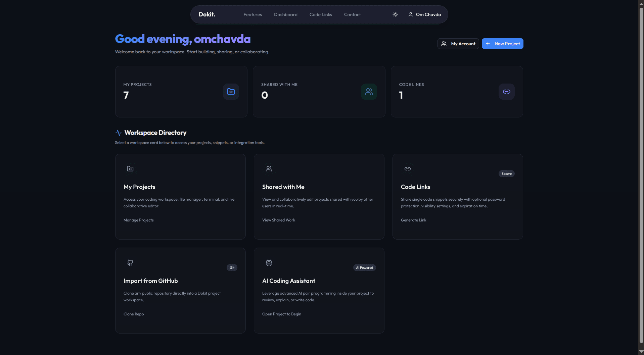Click the activity pulse icon by Workspace Directory

point(119,133)
